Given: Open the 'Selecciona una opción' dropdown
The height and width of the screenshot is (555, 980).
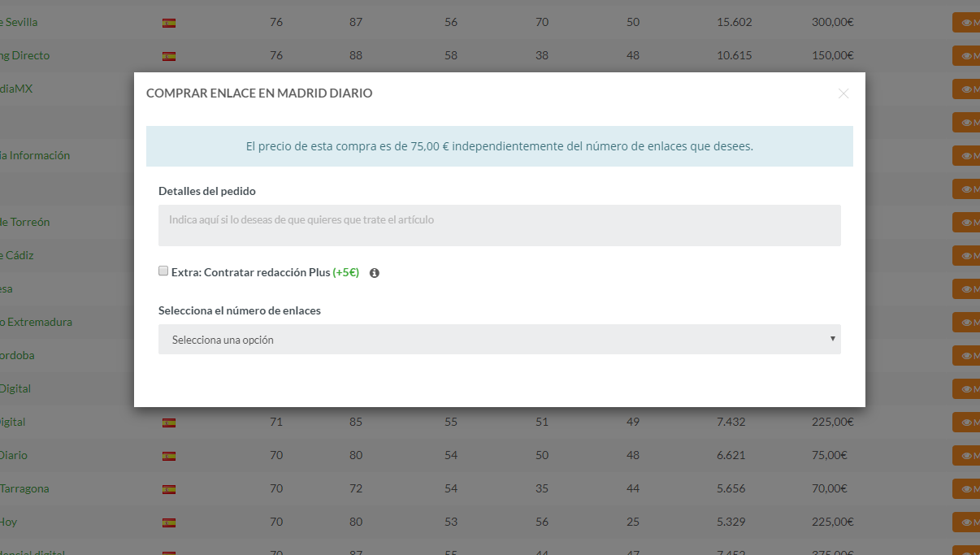Looking at the screenshot, I should (x=499, y=340).
